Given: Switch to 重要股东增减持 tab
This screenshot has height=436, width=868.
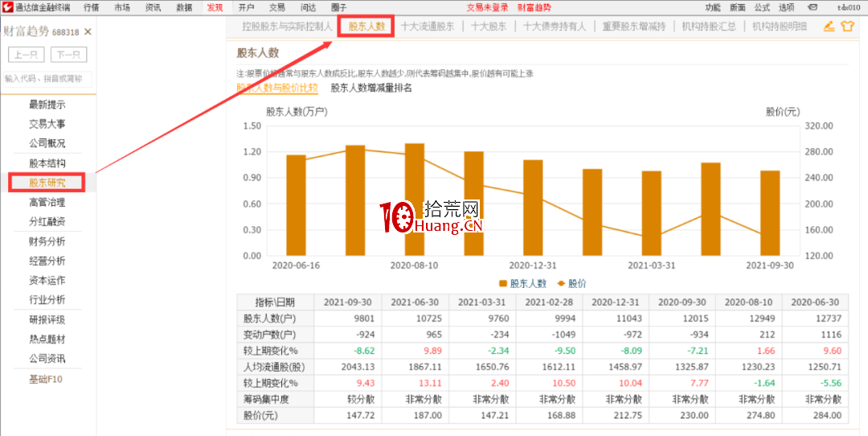Looking at the screenshot, I should (634, 26).
